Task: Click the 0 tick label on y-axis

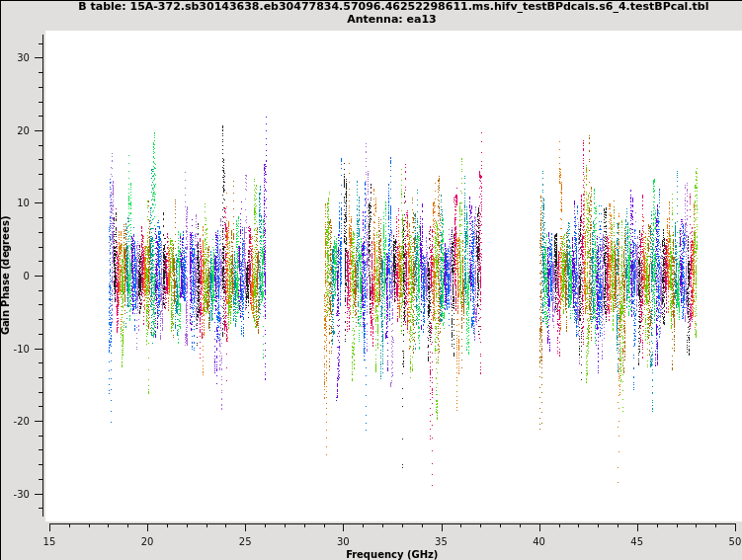Action: pyautogui.click(x=27, y=276)
